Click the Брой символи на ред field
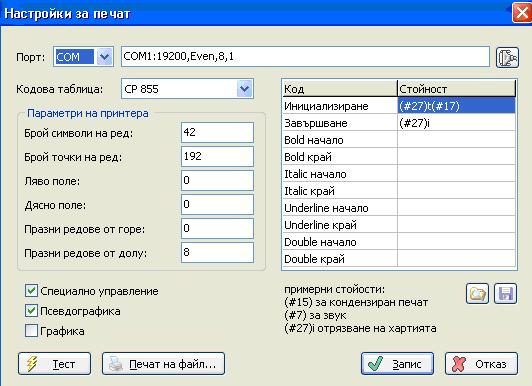Image resolution: width=532 pixels, height=386 pixels. pyautogui.click(x=217, y=132)
